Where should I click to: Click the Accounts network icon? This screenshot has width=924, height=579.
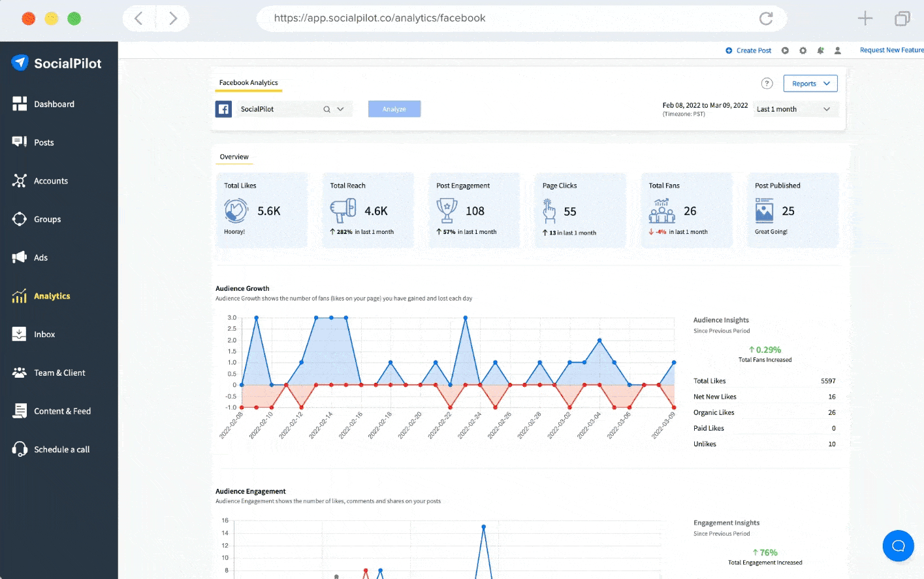[20, 180]
